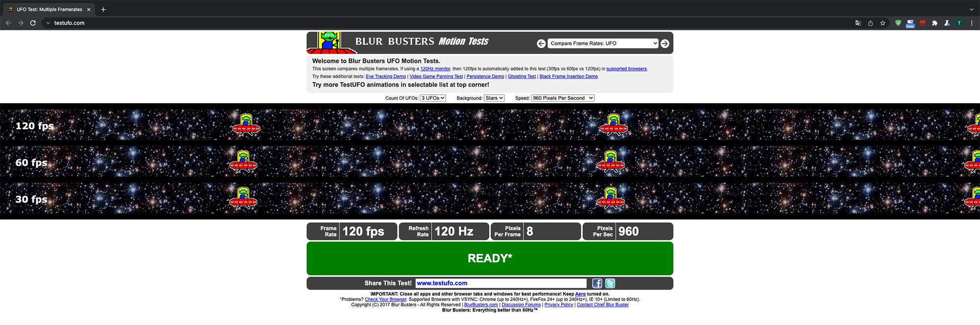
Task: Click the browser forward arrow
Action: [x=21, y=23]
